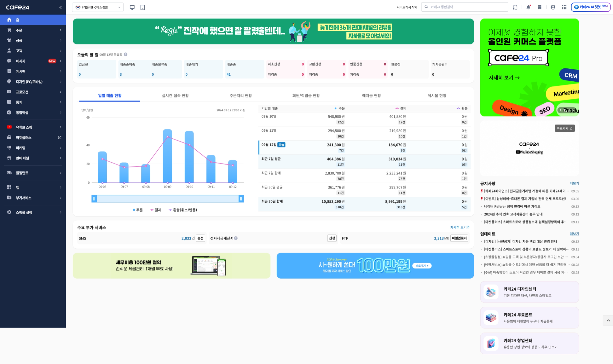
Task: Click the 더보기 link next to 공지사항
Action: click(x=574, y=183)
